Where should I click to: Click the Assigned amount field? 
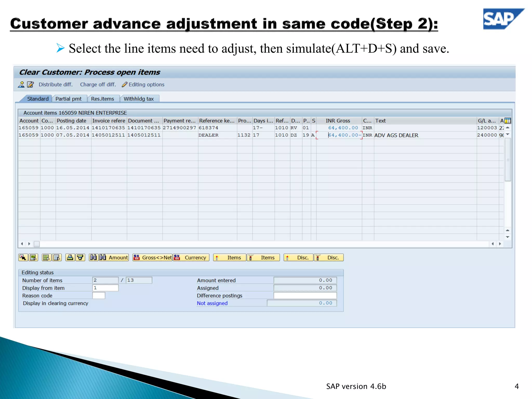point(305,288)
